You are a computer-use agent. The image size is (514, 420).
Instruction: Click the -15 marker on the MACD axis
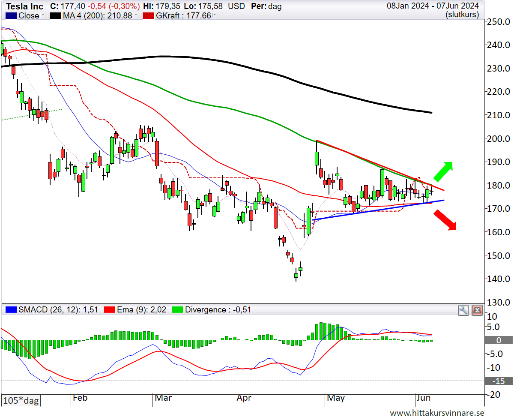(x=499, y=381)
